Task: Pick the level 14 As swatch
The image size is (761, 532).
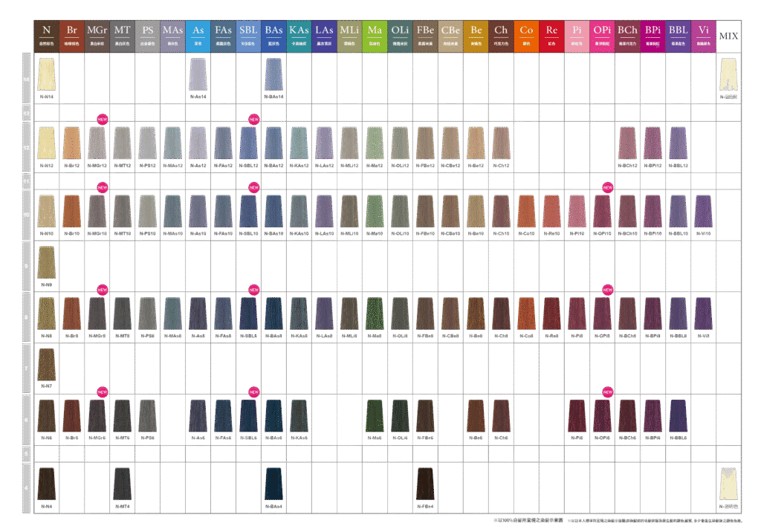Action: tap(198, 74)
